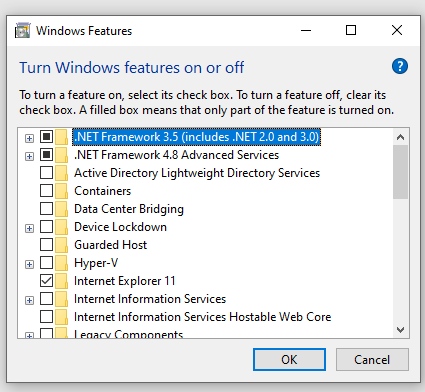Click the vertical scrollbar thumb
The height and width of the screenshot is (392, 425).
pos(400,172)
